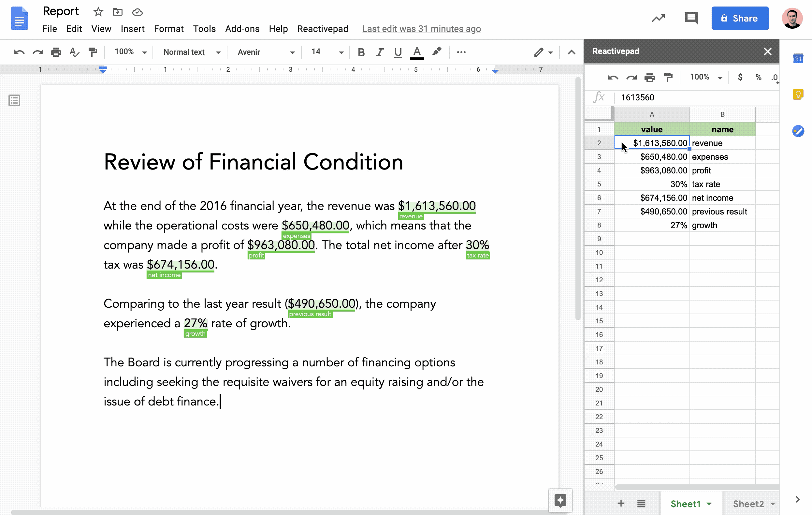Print from the Reactivepad toolbar

649,78
